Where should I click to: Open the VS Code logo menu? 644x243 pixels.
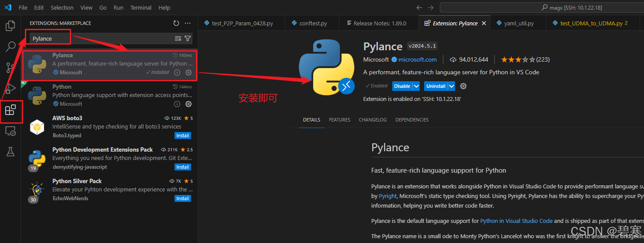pyautogui.click(x=8, y=7)
